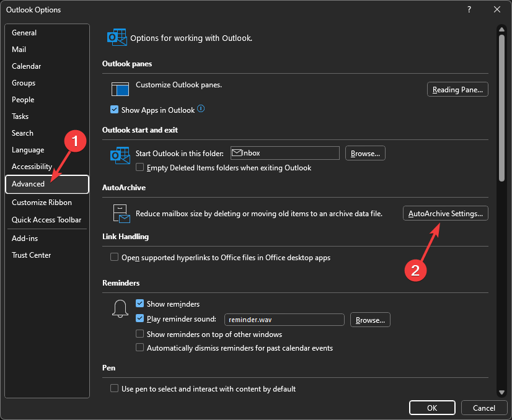Click the AutoArchive file box icon

[120, 213]
